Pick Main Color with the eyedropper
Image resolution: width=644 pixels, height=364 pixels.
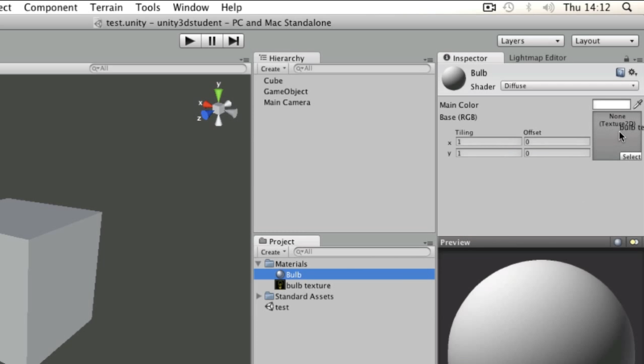(x=638, y=104)
